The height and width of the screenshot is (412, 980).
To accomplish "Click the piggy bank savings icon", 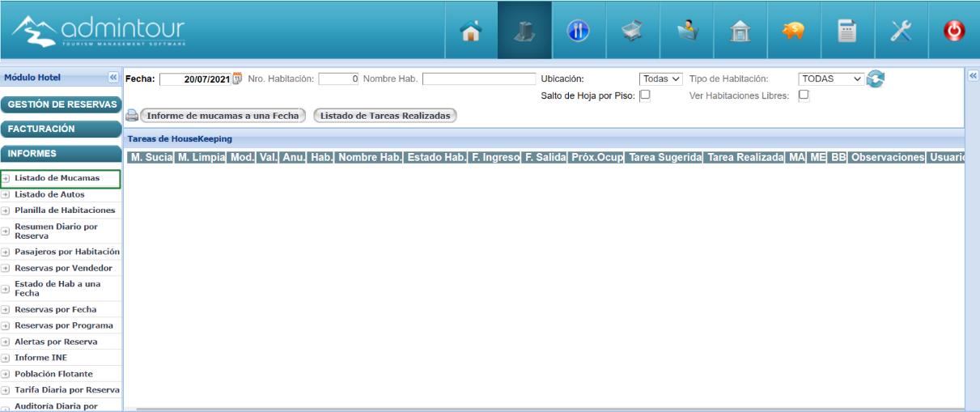I will tap(794, 30).
